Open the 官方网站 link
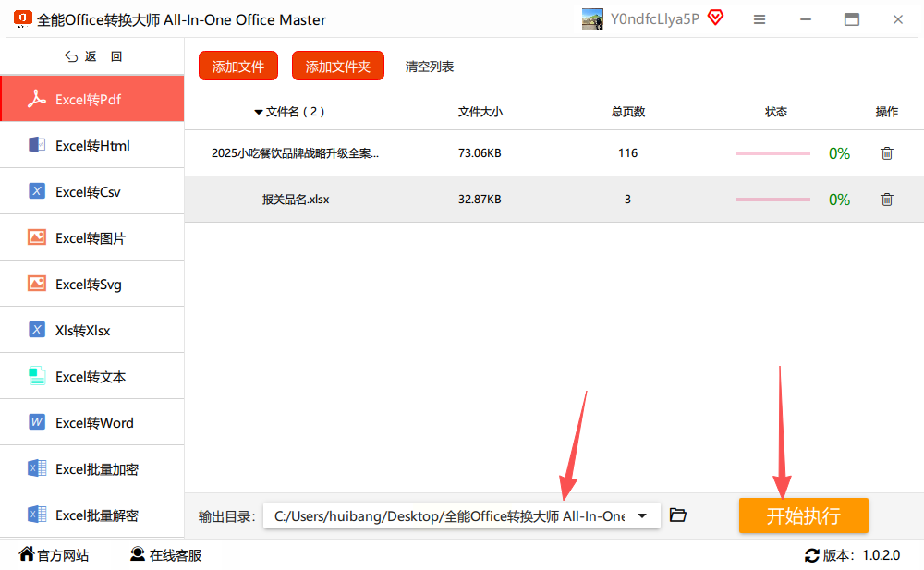This screenshot has width=924, height=570. pos(63,555)
